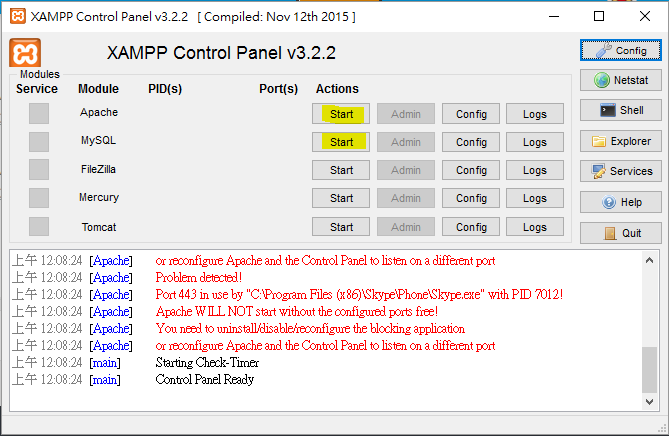Click the large orange XAMPP logo
The width and height of the screenshot is (669, 436).
[x=25, y=53]
